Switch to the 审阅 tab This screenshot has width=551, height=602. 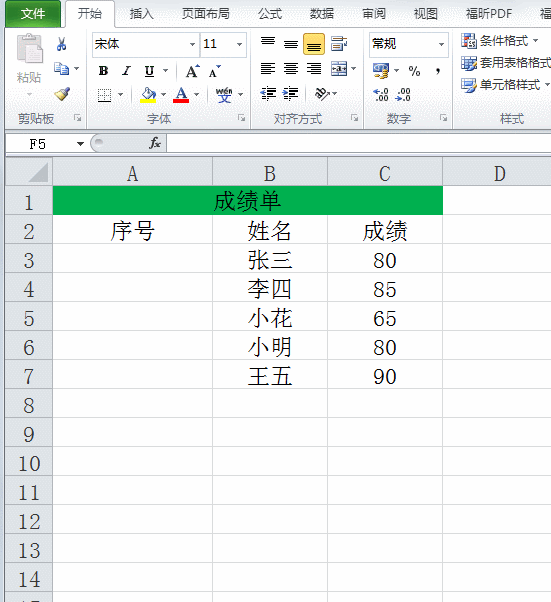pos(374,14)
